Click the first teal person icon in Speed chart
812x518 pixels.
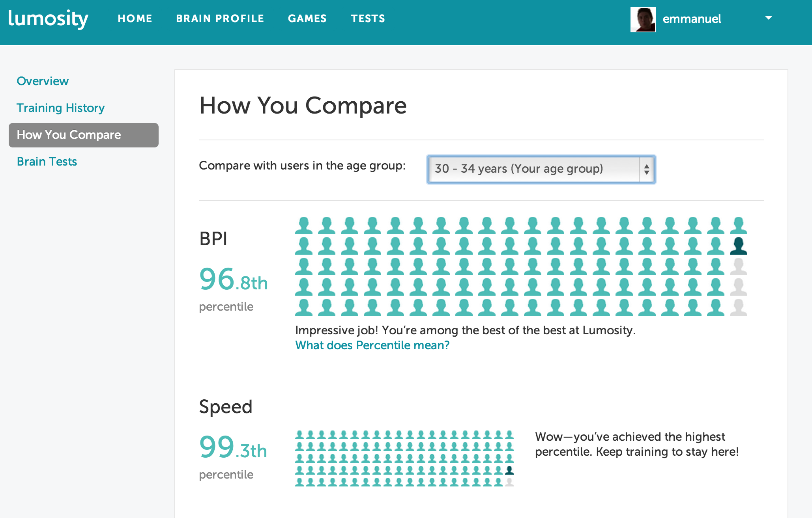(299, 435)
